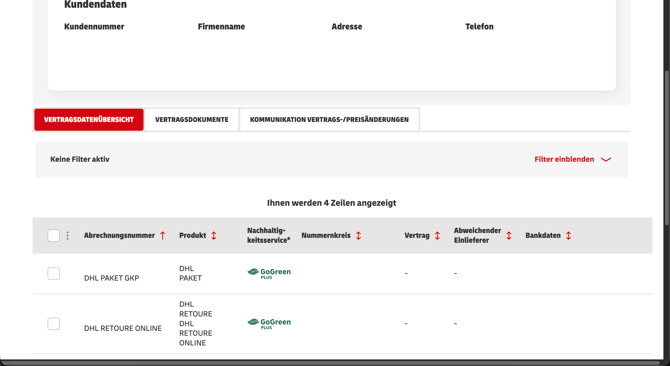The height and width of the screenshot is (366, 670).
Task: Sort by Nummernkreis arrow icon
Action: click(x=359, y=235)
